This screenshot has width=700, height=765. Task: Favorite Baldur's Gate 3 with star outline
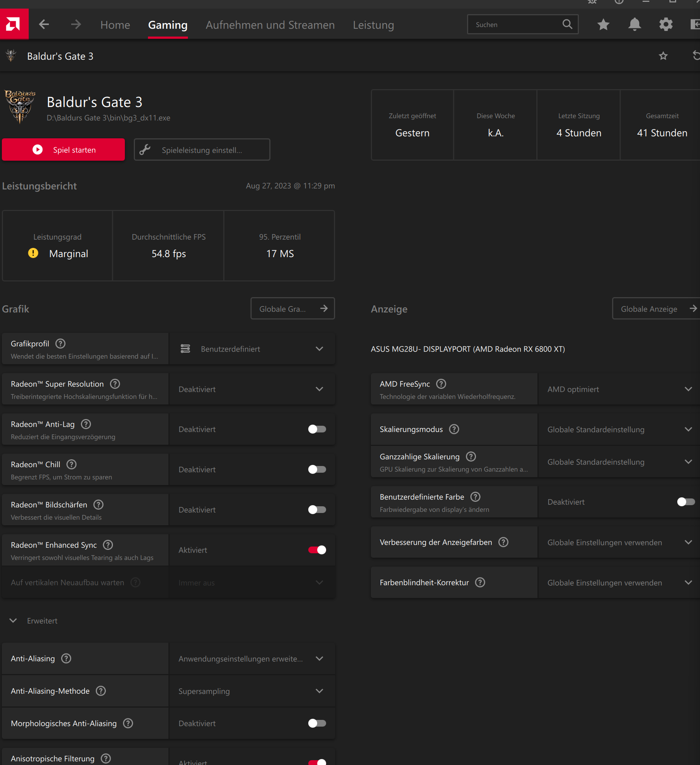663,56
